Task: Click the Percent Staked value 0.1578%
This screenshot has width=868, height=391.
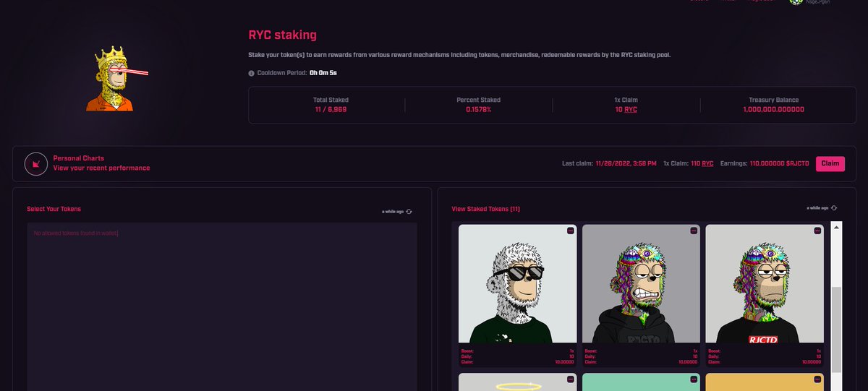Action: [478, 109]
